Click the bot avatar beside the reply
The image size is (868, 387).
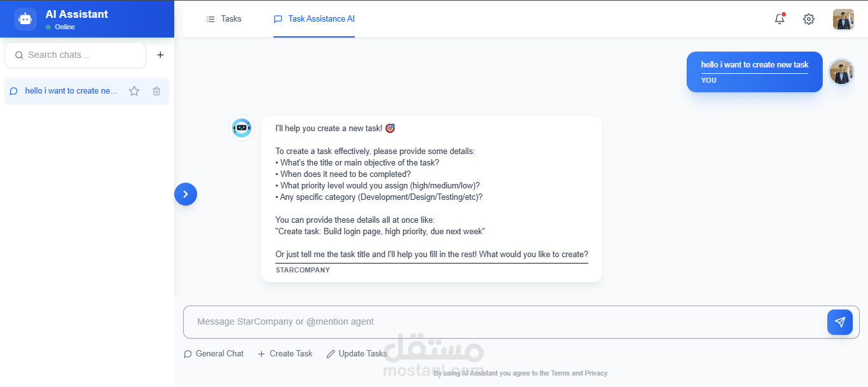point(242,128)
